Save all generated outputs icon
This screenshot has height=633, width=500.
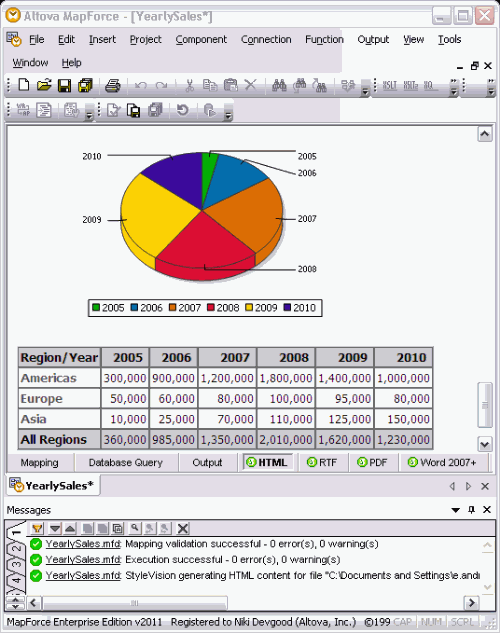155,110
